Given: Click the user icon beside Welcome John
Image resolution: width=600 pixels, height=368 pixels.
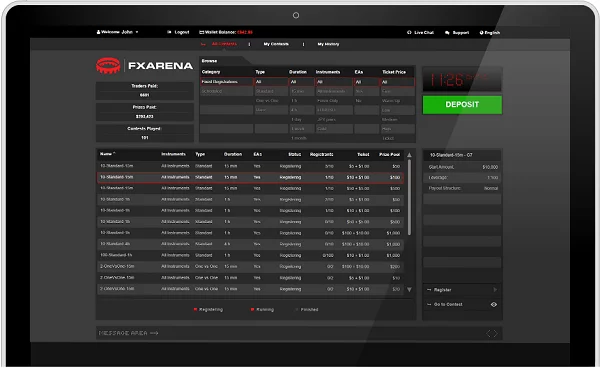Looking at the screenshot, I should point(98,32).
